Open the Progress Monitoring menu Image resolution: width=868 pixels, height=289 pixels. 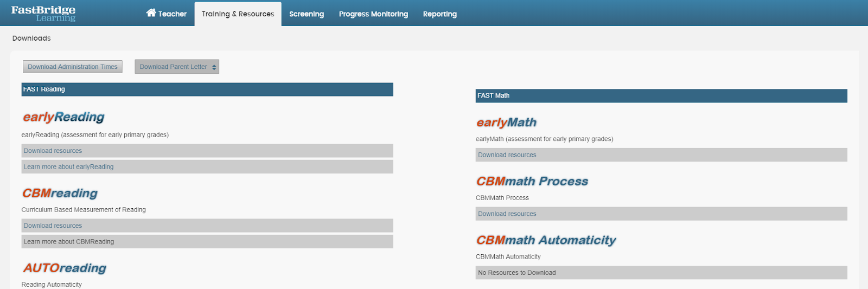373,14
